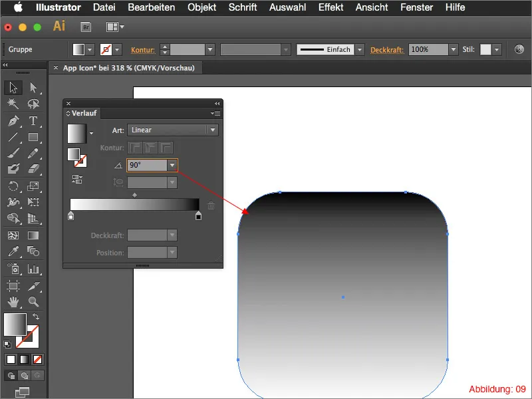The height and width of the screenshot is (399, 532).
Task: Activate the Slice tool
Action: (33, 286)
